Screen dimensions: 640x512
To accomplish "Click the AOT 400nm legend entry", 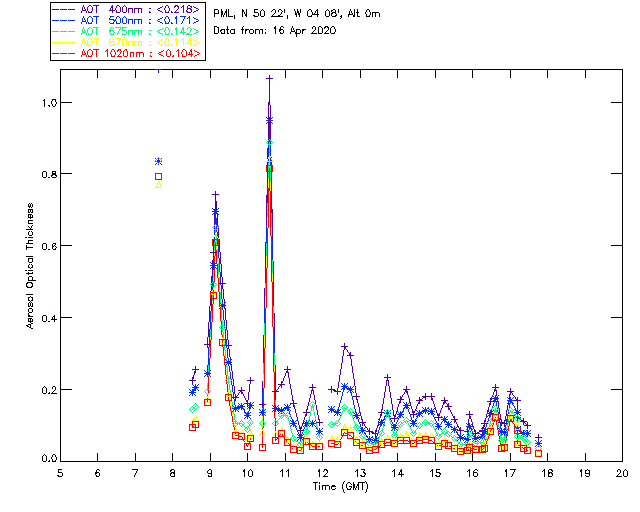I will click(x=127, y=9).
